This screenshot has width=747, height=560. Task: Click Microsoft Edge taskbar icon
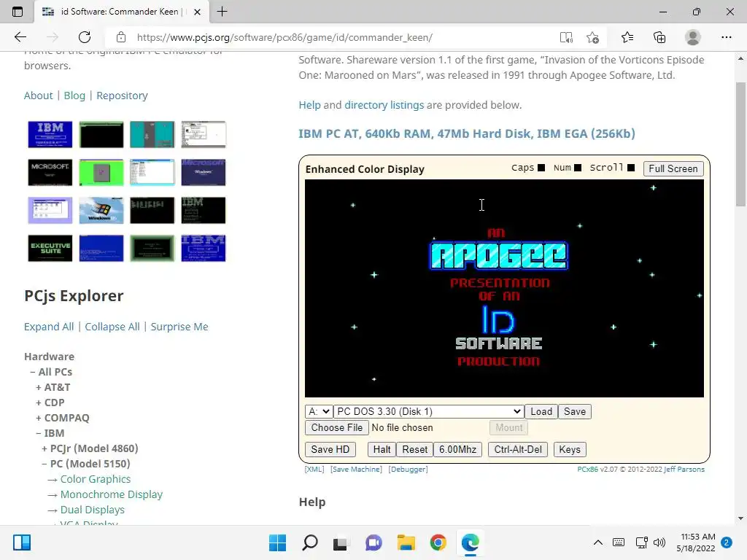click(471, 542)
